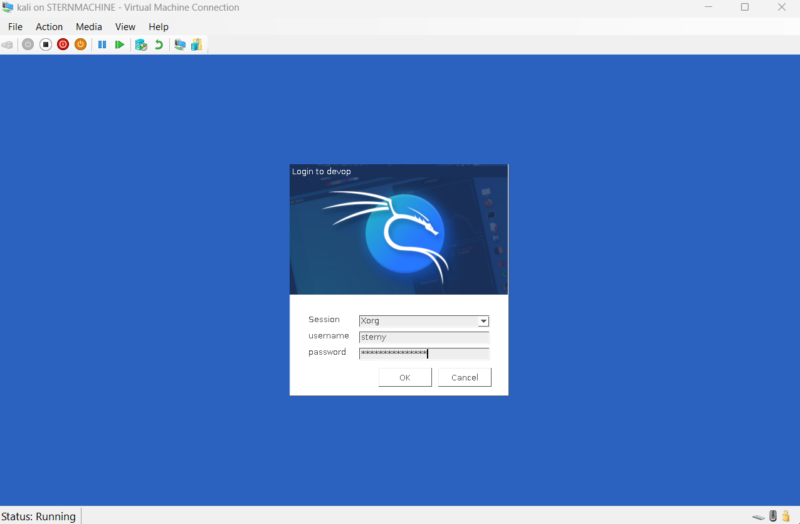Revert the VM with the green arrow icon
The image size is (800, 524).
coord(159,45)
